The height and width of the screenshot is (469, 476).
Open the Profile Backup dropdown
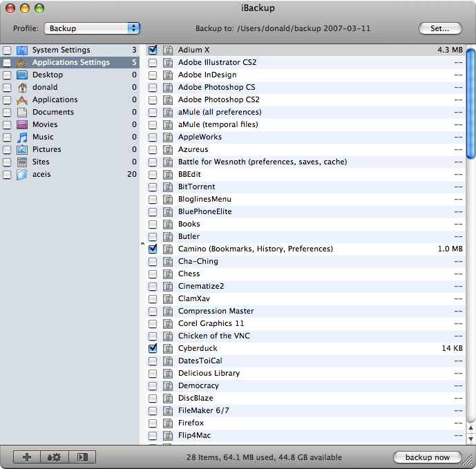[x=92, y=28]
